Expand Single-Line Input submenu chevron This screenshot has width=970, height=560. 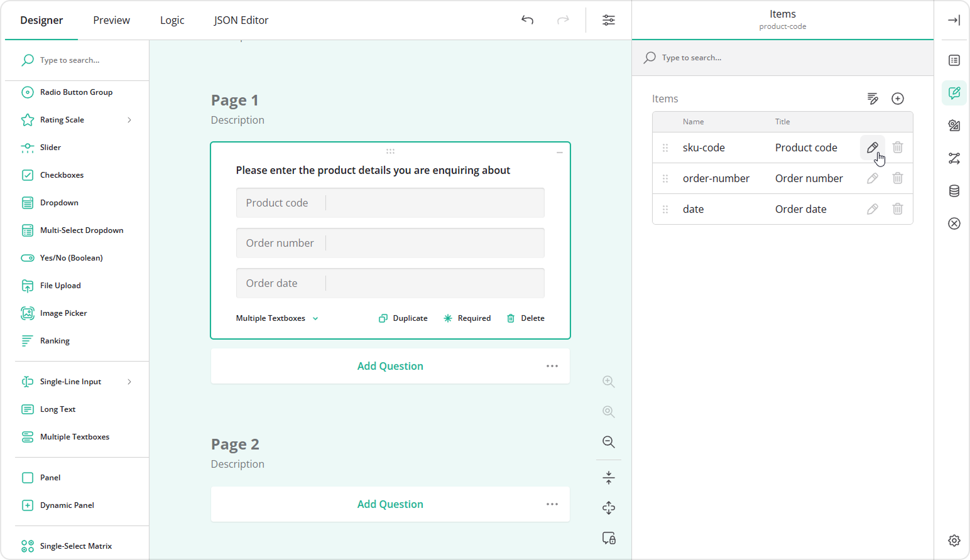tap(129, 382)
